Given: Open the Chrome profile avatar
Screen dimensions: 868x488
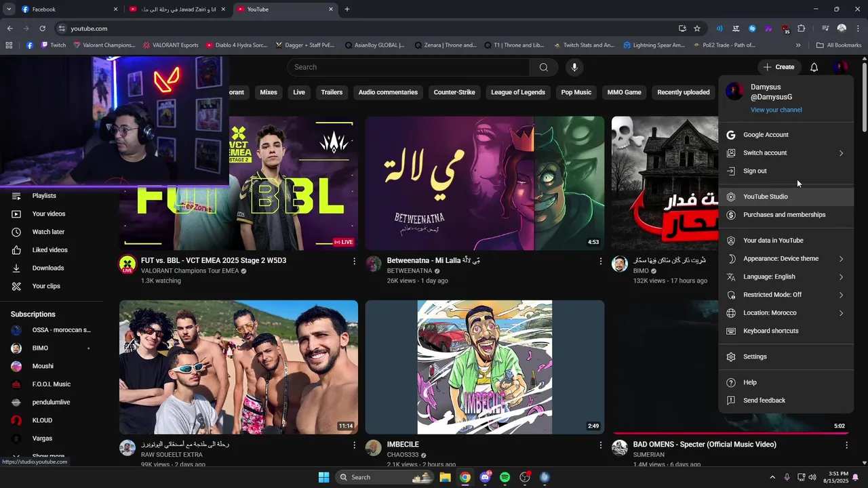Looking at the screenshot, I should coord(842,28).
